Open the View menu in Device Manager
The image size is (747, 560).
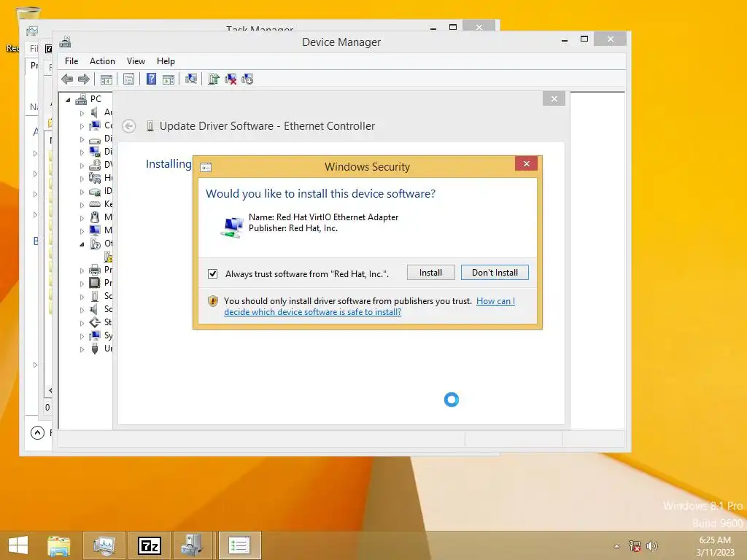[x=136, y=61]
